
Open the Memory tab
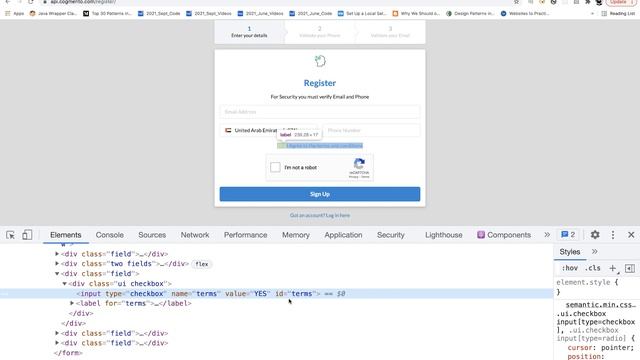point(296,235)
